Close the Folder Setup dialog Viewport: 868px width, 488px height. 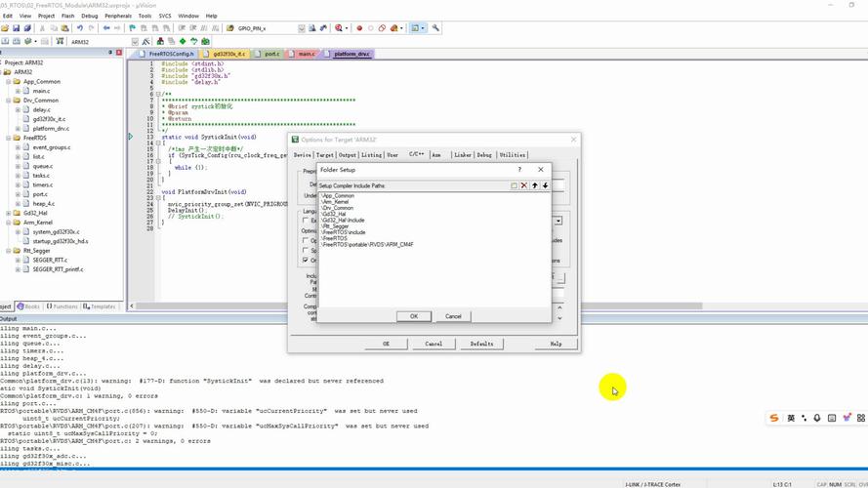[541, 170]
